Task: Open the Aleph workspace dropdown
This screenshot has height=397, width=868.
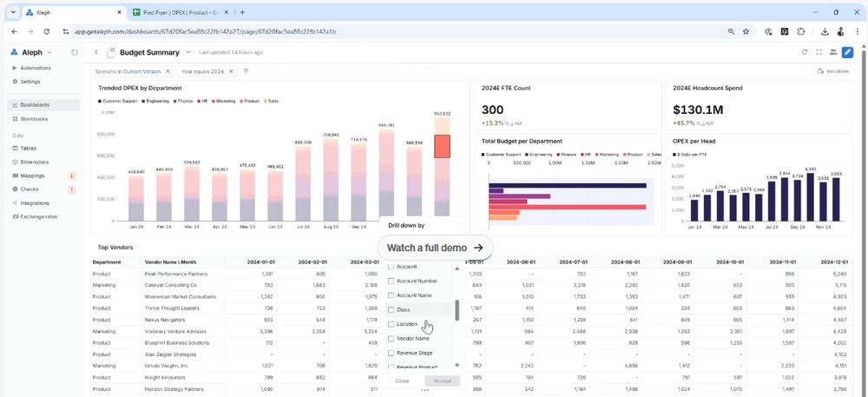Action: click(x=49, y=52)
